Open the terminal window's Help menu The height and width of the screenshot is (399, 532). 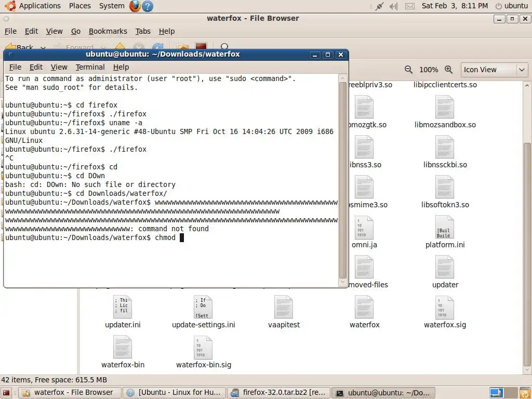pyautogui.click(x=121, y=67)
